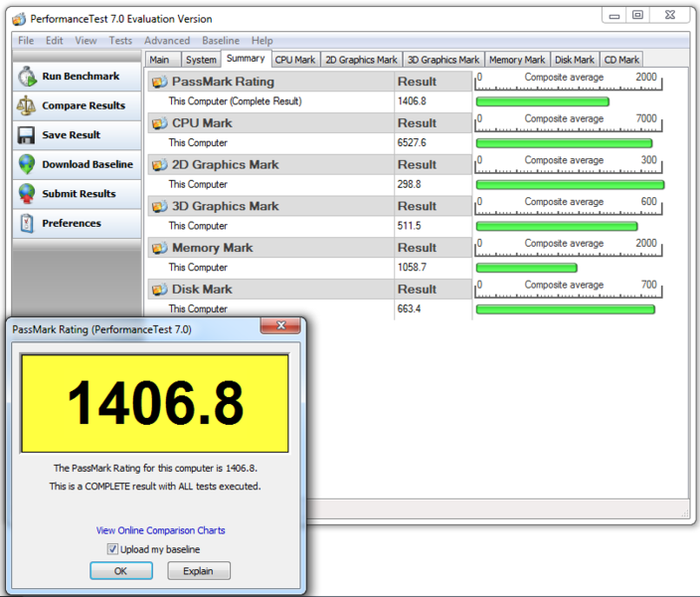Click the Preferences label
Viewport: 700px width, 597px height.
click(72, 224)
